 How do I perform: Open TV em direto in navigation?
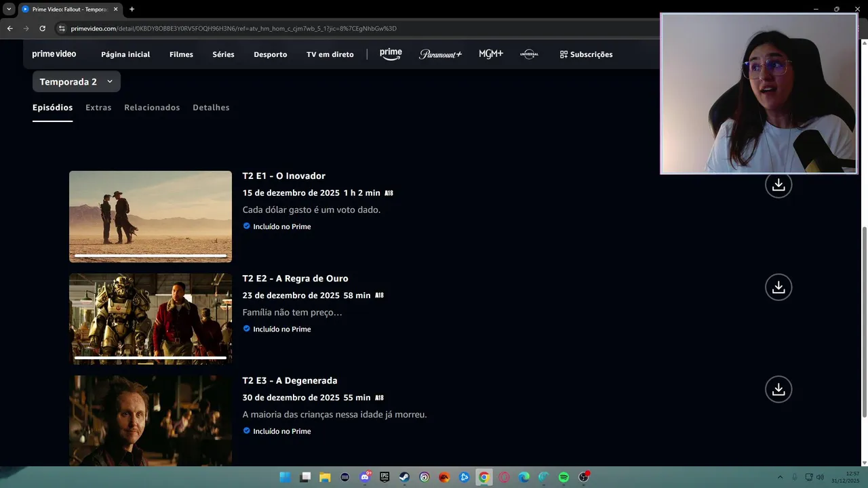tap(330, 54)
